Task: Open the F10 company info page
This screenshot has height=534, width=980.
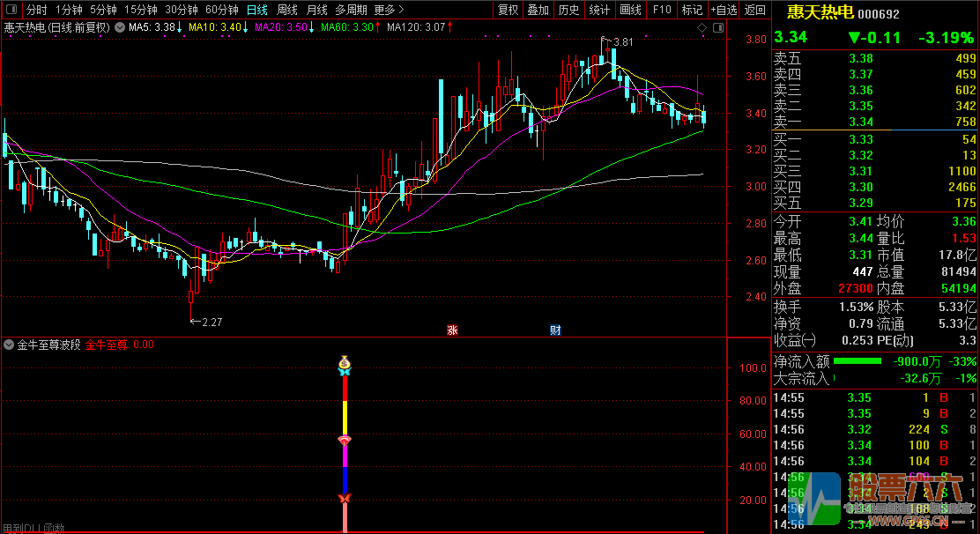Action: (661, 11)
